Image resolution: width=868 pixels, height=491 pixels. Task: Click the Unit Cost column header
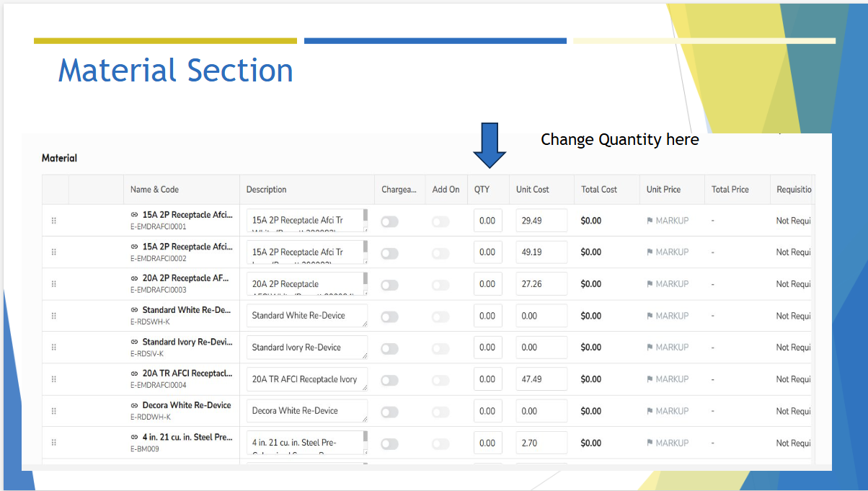point(532,190)
